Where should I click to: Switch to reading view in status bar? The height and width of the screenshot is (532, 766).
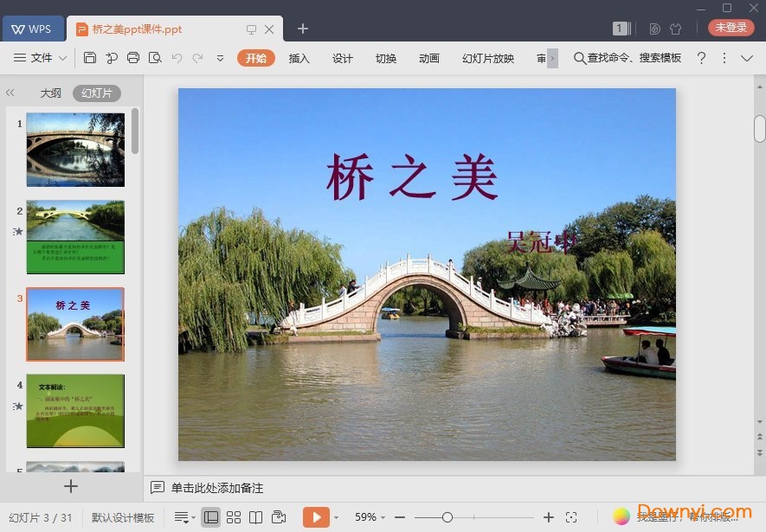255,517
